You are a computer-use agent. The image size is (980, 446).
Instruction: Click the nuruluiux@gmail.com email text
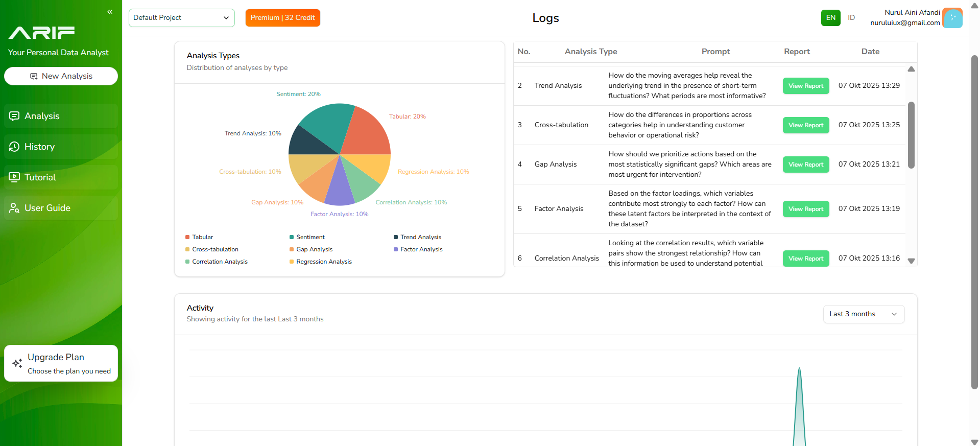[x=905, y=22]
